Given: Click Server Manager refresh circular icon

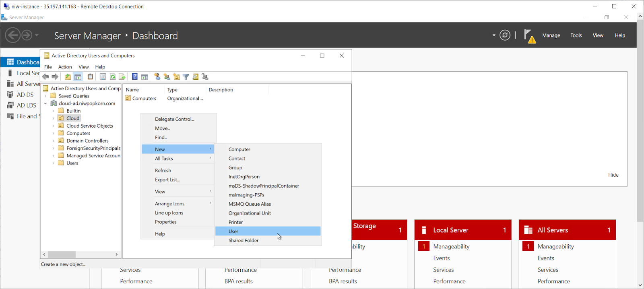Looking at the screenshot, I should [x=505, y=35].
